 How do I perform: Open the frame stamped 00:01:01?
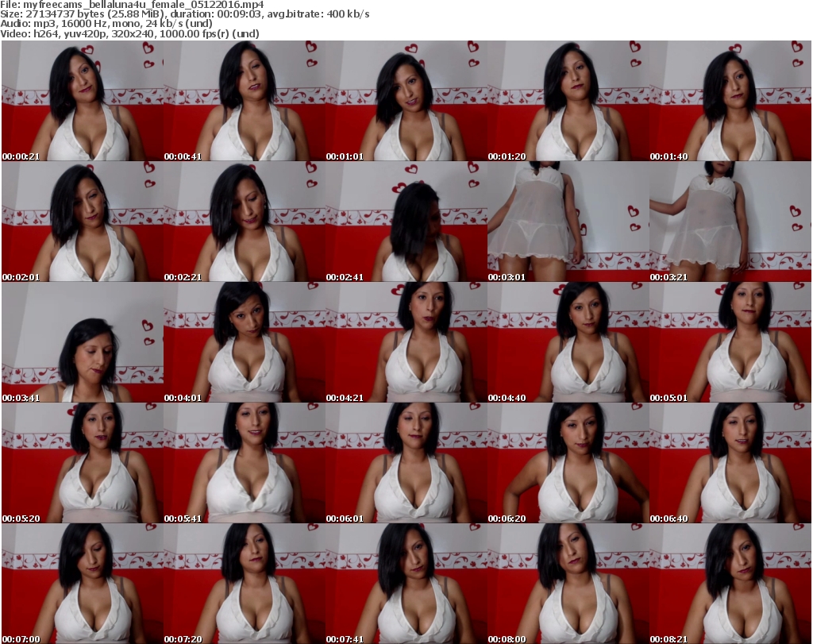(x=406, y=101)
